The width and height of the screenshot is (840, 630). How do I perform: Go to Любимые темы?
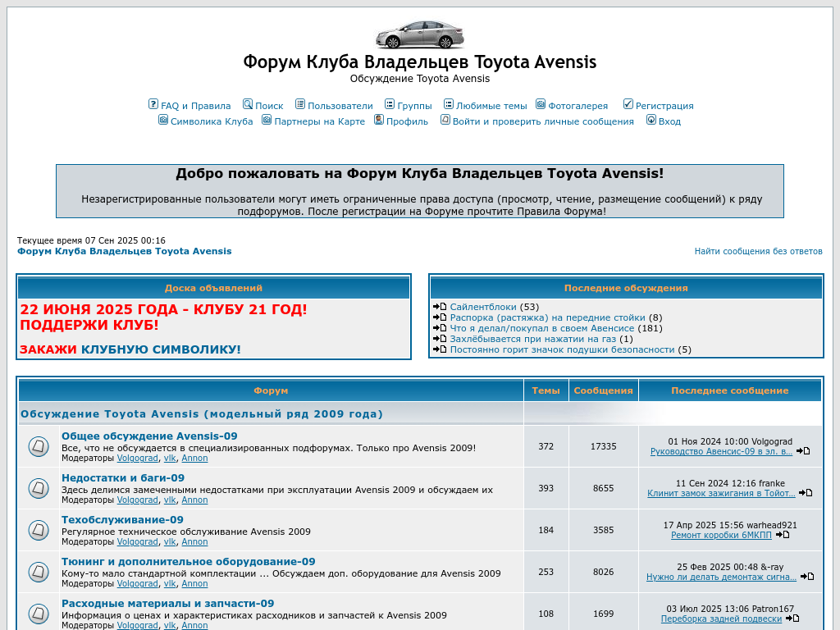click(x=491, y=106)
